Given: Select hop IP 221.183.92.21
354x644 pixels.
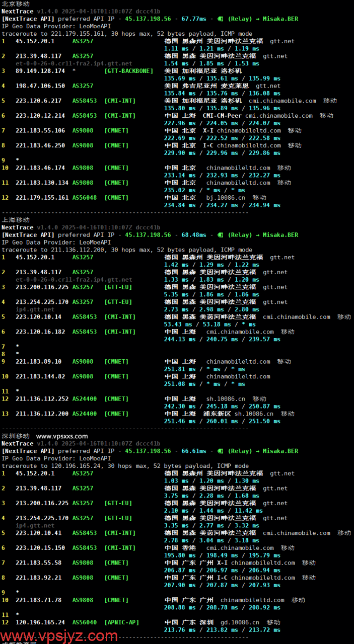Looking at the screenshot, I should (38, 578).
